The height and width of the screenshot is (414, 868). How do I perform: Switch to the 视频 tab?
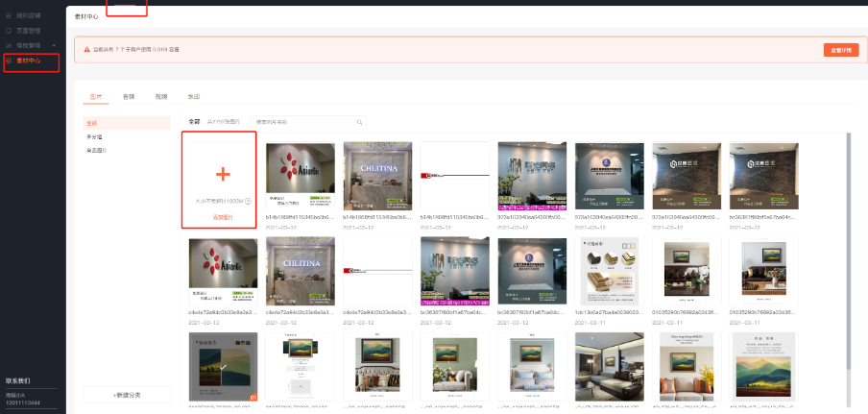(x=160, y=97)
